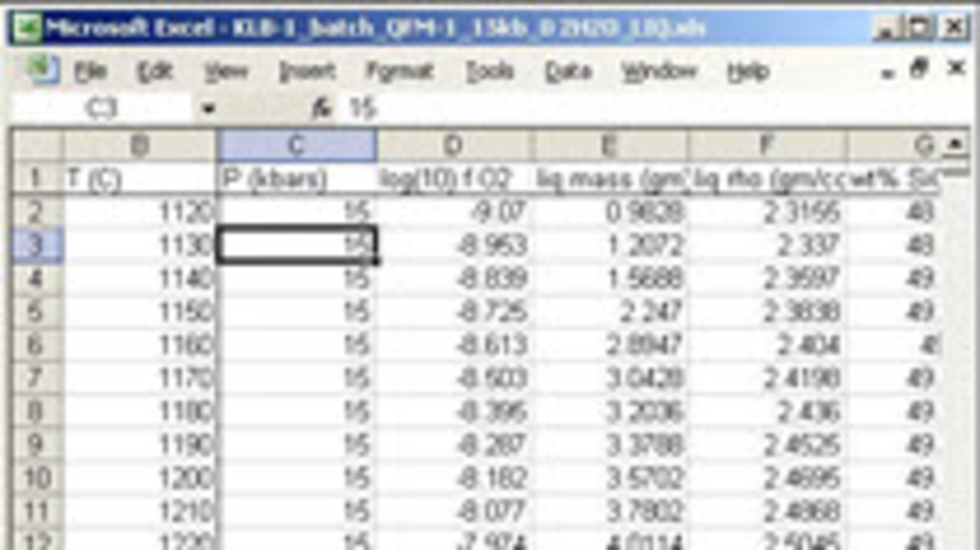The height and width of the screenshot is (550, 980).
Task: Open the File menu
Action: [x=90, y=72]
